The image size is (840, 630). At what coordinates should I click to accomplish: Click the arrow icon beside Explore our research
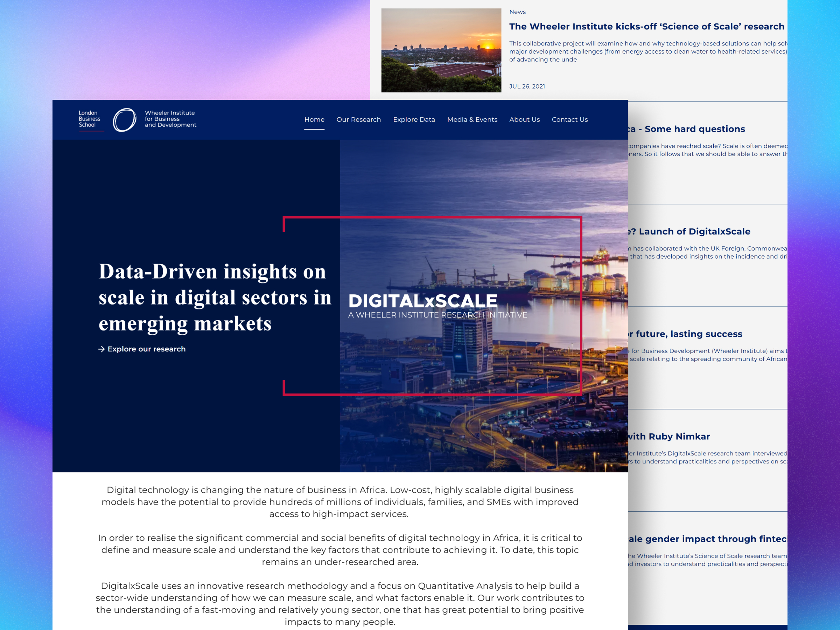(102, 349)
